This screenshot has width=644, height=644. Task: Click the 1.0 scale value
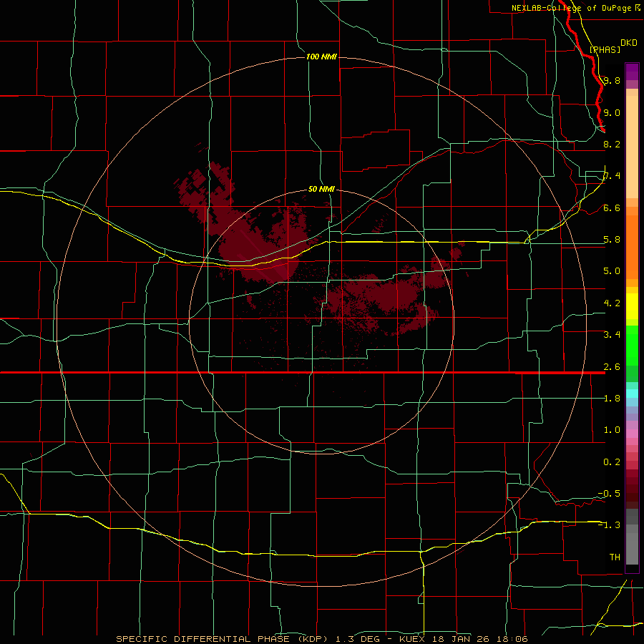pos(612,429)
